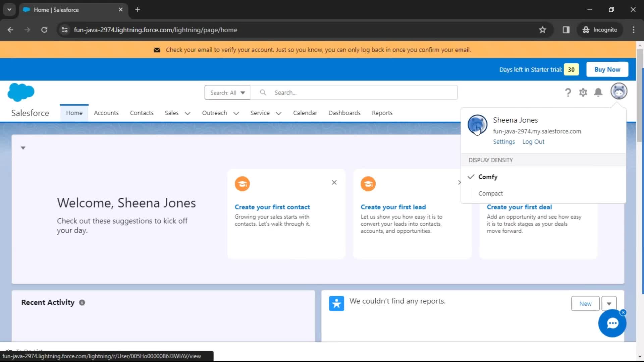Close the Create your first contact card
The height and width of the screenshot is (362, 644).
334,182
